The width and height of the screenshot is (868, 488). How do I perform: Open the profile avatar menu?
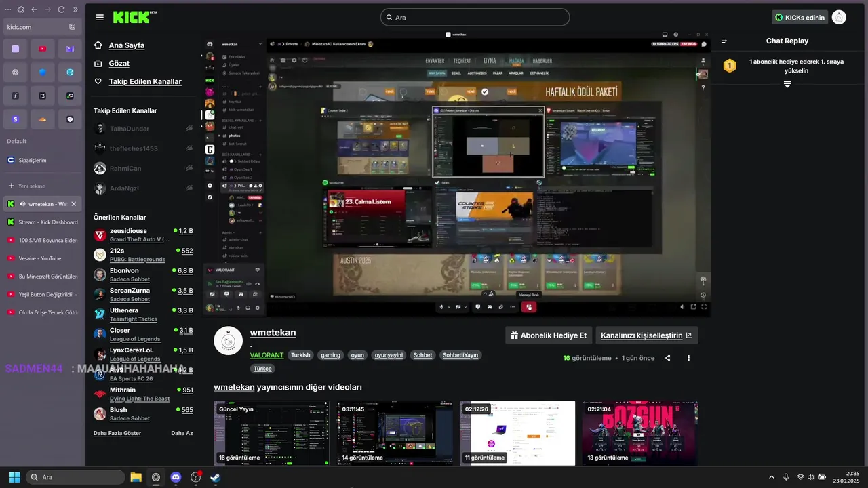839,17
